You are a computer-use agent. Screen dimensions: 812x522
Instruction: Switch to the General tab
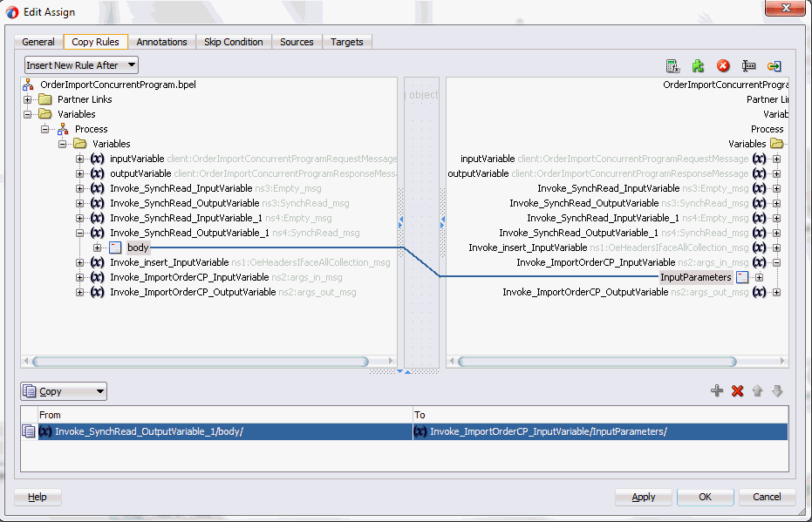38,42
